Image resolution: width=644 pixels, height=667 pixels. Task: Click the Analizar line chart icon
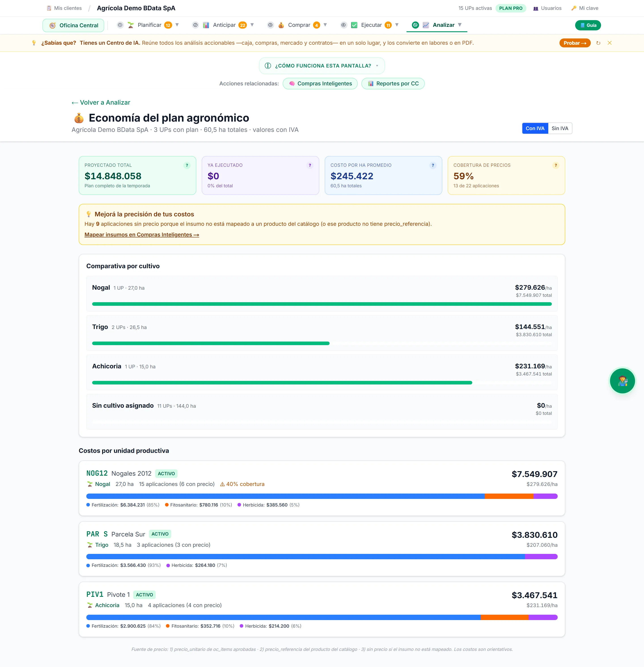[x=426, y=25]
